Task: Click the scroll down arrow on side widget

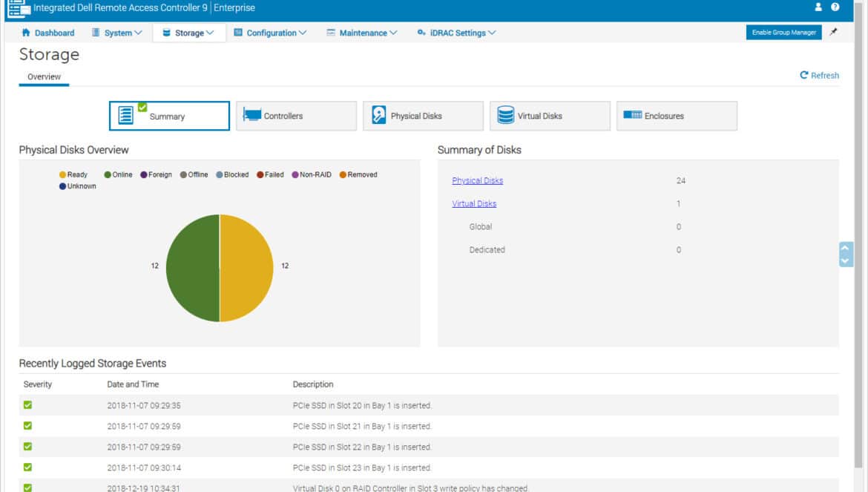Action: click(x=845, y=260)
